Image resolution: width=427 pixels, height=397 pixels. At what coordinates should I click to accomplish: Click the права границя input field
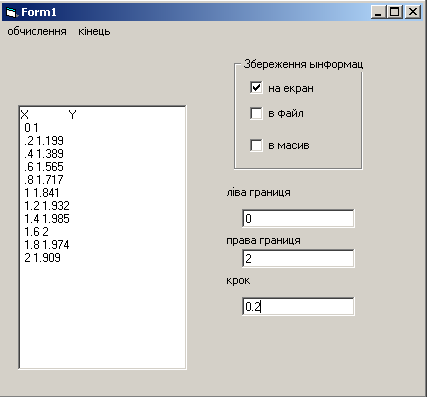(x=298, y=258)
